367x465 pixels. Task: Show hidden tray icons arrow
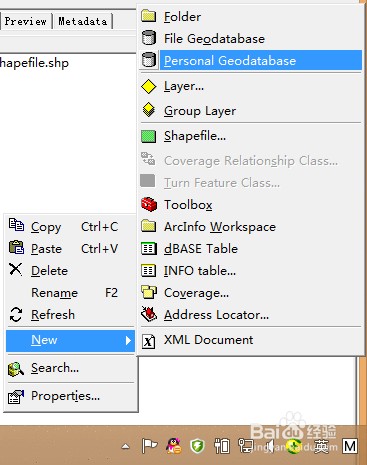tap(125, 446)
